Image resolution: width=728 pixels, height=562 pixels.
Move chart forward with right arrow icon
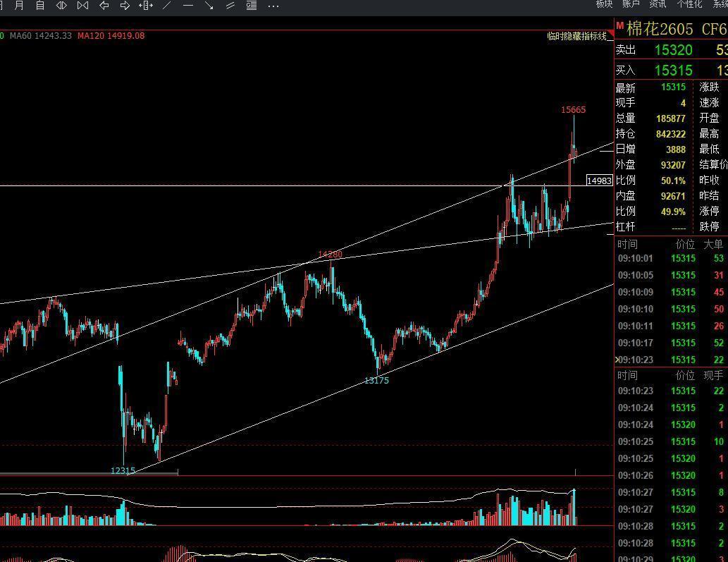click(125, 6)
